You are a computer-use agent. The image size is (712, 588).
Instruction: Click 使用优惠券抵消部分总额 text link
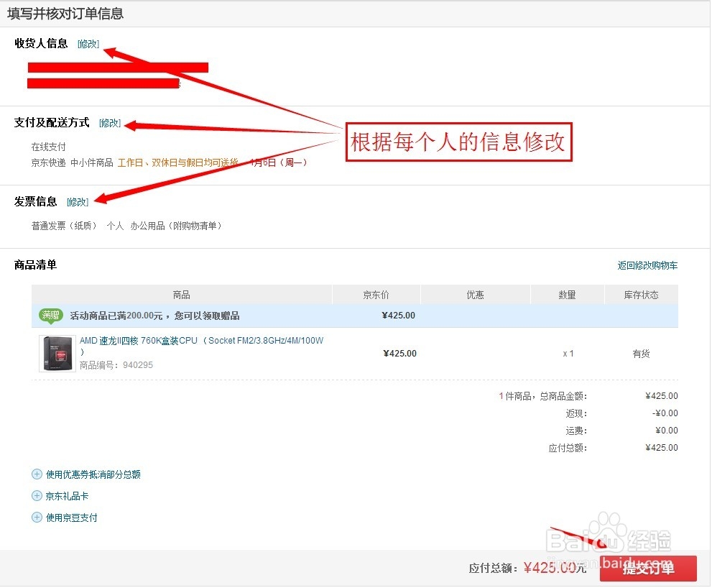tap(93, 475)
